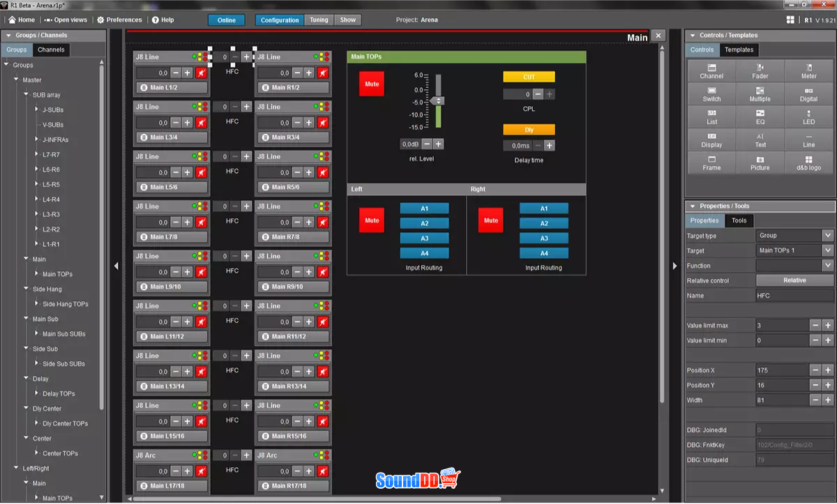The height and width of the screenshot is (504, 837).
Task: Add a Channel control from the palette
Action: (711, 71)
